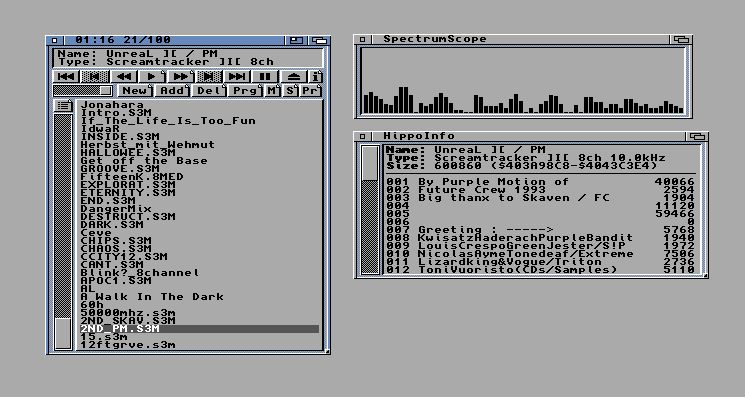Viewport: 745px width, 397px height.
Task: Close the SpectrumScope window
Action: [363, 39]
